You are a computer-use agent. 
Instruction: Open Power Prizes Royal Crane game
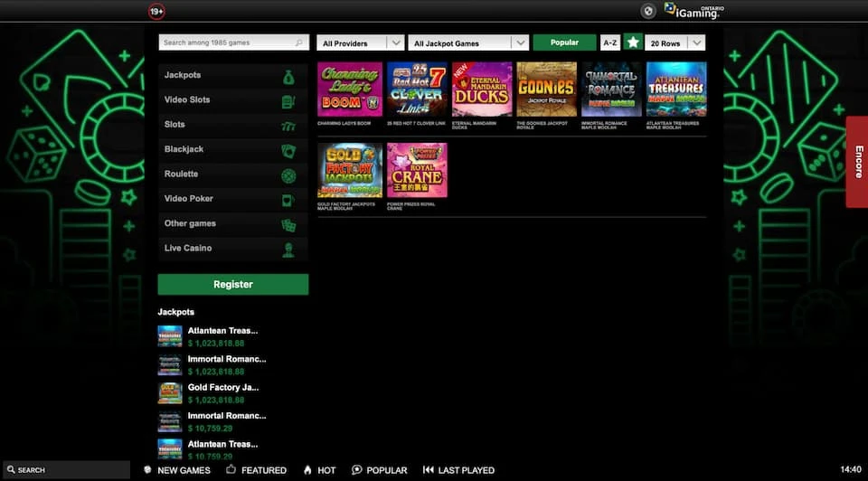click(x=417, y=171)
